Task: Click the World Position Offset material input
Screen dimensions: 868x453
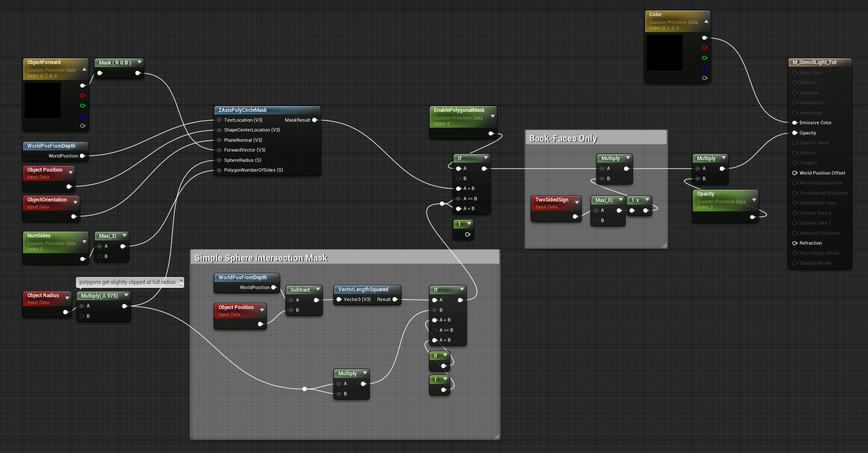Action: pos(795,173)
